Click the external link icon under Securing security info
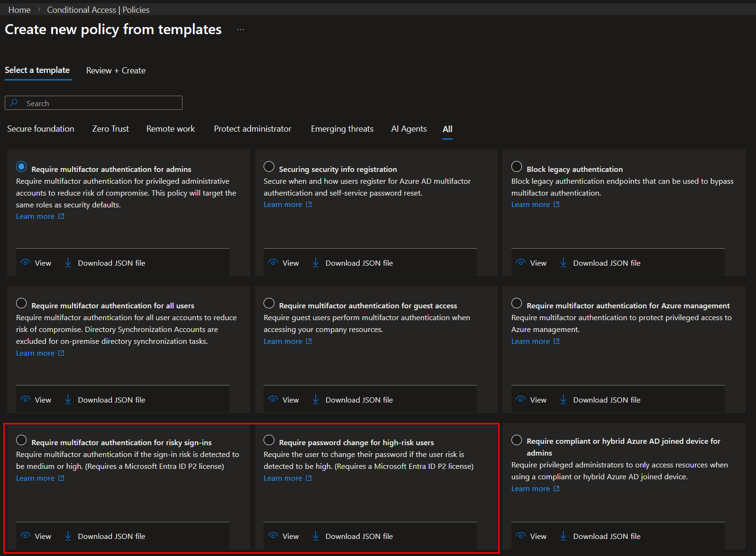 pos(309,205)
